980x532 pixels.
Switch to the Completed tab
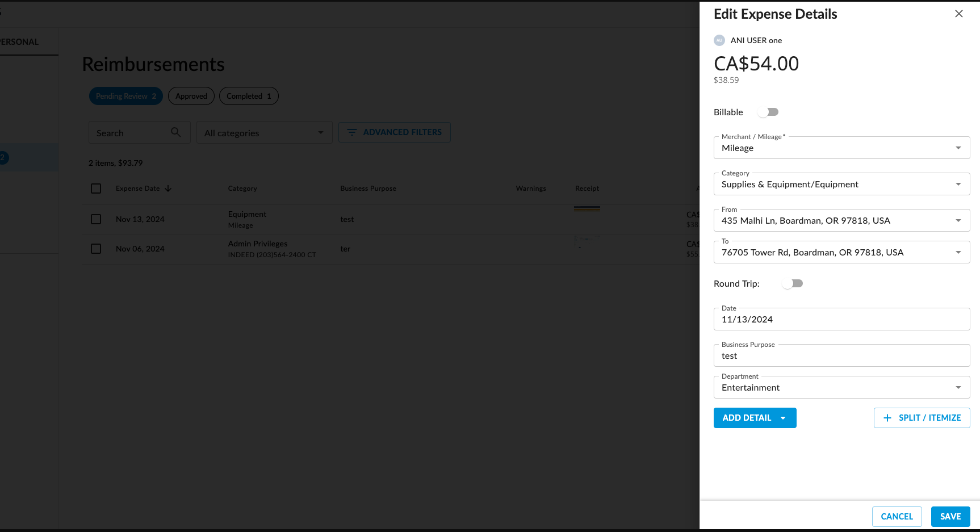(248, 95)
